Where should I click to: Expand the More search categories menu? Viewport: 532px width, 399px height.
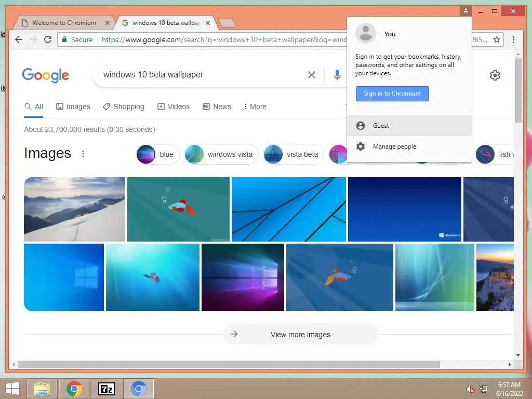255,107
